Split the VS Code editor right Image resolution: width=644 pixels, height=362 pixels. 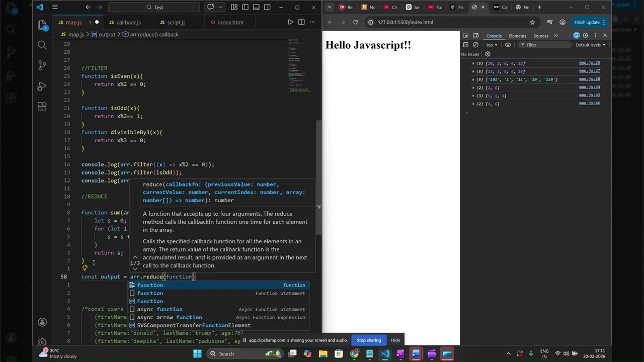[x=301, y=22]
